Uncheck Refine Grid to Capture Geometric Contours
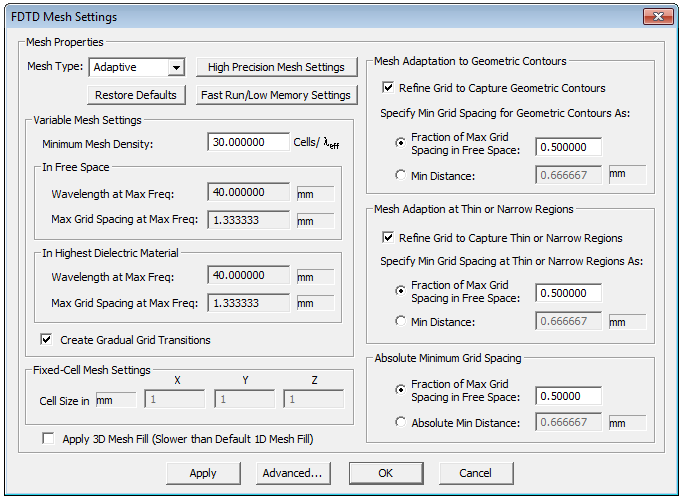The height and width of the screenshot is (501, 684). 389,88
